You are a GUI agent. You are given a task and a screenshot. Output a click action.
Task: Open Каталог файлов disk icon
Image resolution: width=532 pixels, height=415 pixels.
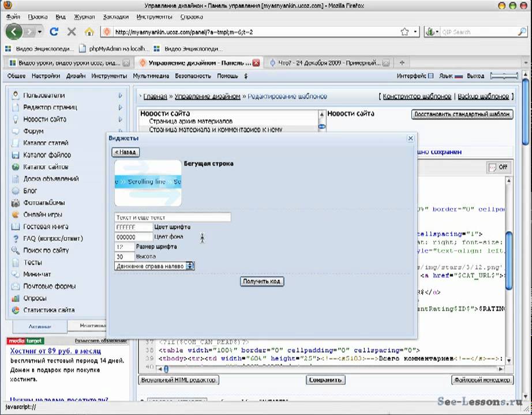pos(15,155)
